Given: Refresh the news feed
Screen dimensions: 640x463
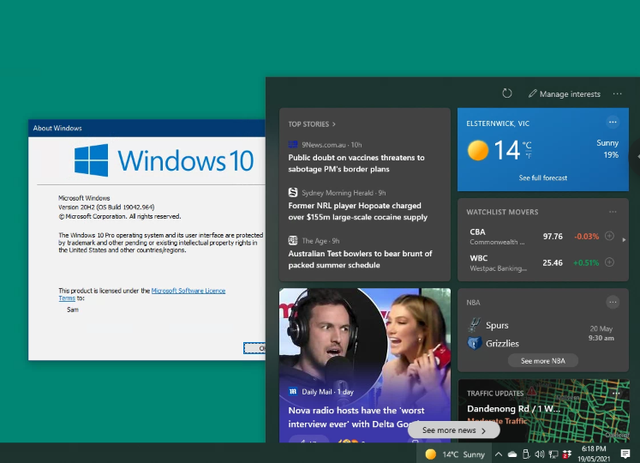Looking at the screenshot, I should pyautogui.click(x=507, y=93).
